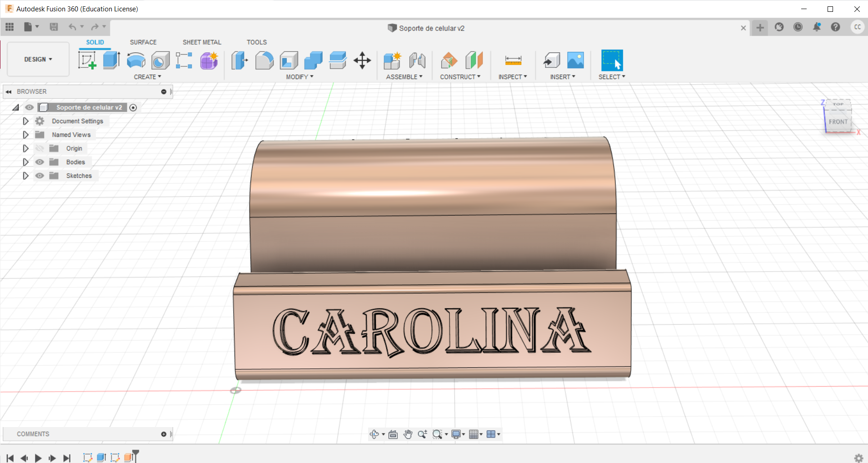Select the Shell tool

[289, 60]
